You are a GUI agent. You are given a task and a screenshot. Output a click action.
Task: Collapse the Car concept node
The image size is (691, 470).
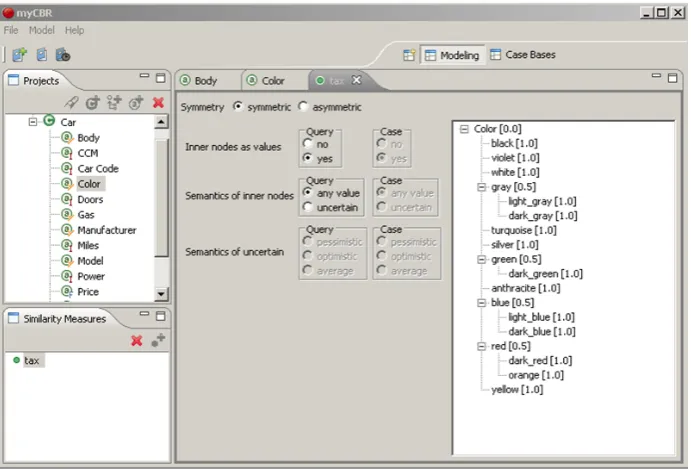(x=33, y=121)
